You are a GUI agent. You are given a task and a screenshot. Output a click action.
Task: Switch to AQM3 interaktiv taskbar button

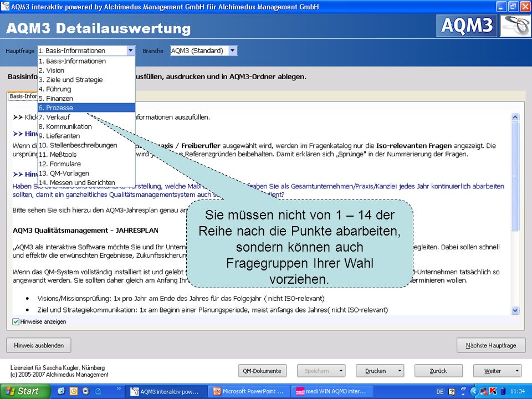pyautogui.click(x=165, y=392)
